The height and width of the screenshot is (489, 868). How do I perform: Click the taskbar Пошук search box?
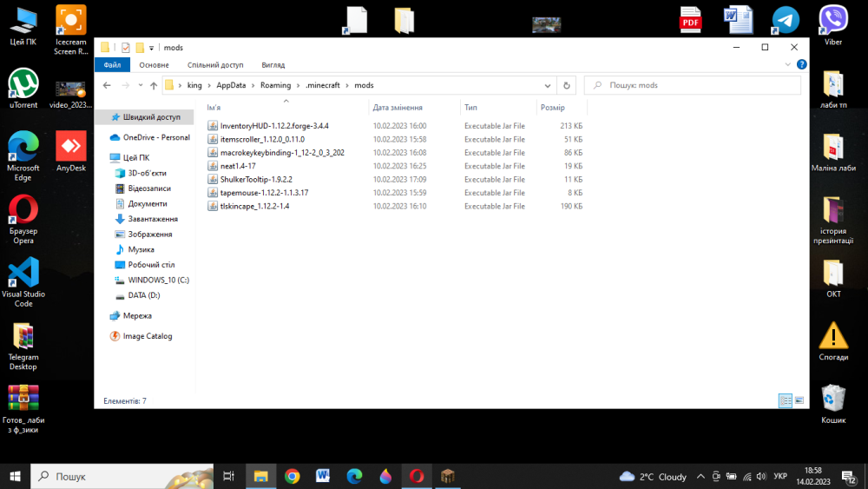point(122,476)
